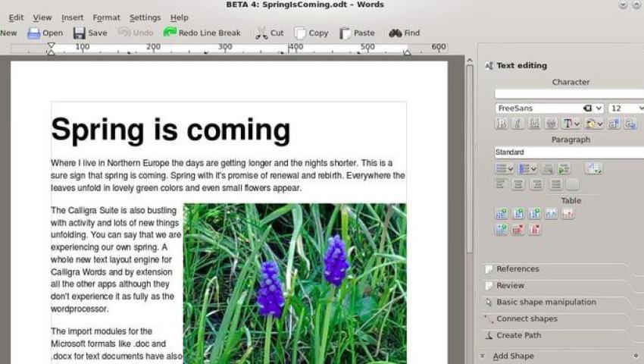644x364 pixels.
Task: Click the Copy toolbar icon
Action: (300, 33)
